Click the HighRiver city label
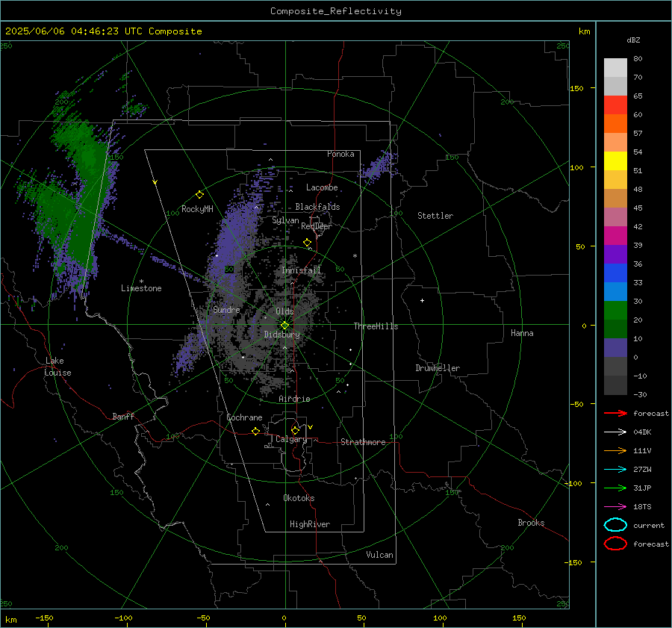Image resolution: width=672 pixels, height=628 pixels. click(310, 524)
